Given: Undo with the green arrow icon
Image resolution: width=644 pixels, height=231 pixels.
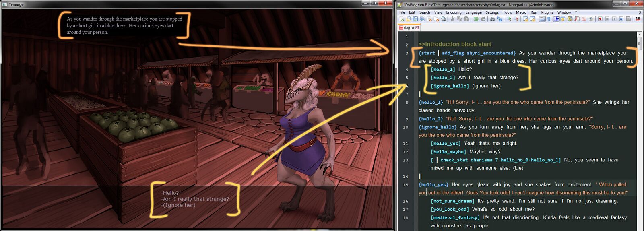Looking at the screenshot, I should coord(476,19).
